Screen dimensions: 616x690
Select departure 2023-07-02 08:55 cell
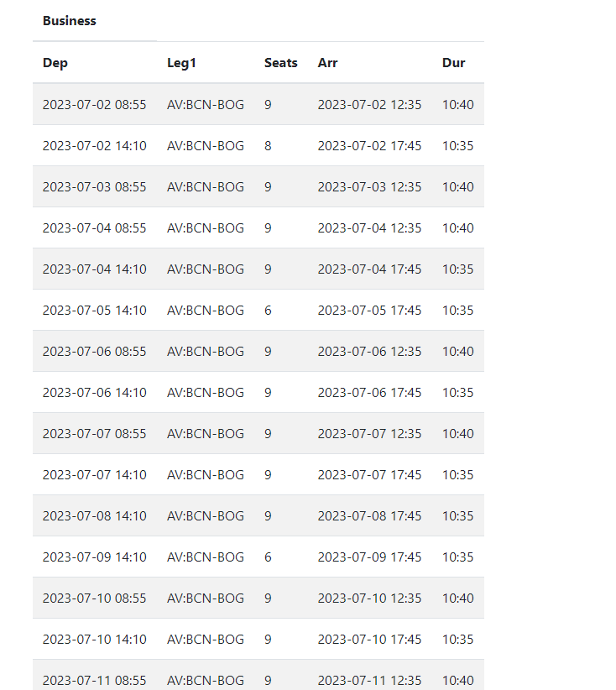[94, 105]
